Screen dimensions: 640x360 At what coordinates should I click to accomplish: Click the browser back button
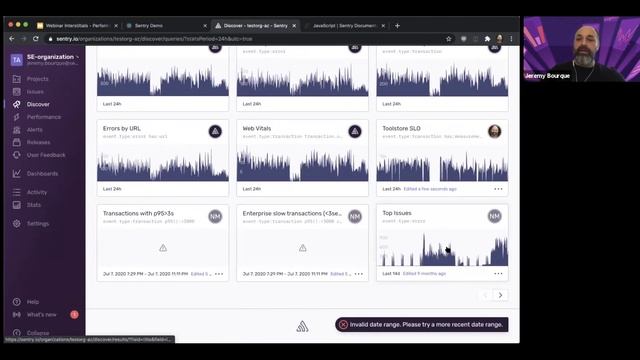[12, 39]
